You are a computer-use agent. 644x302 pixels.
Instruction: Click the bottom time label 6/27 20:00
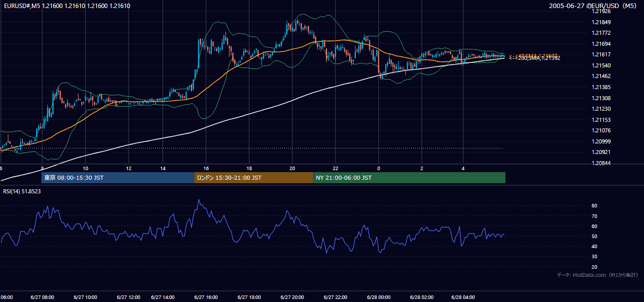[x=292, y=297]
